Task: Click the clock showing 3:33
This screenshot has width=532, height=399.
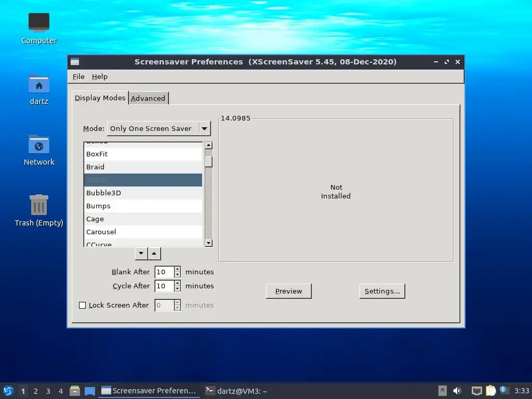Action: pyautogui.click(x=522, y=391)
